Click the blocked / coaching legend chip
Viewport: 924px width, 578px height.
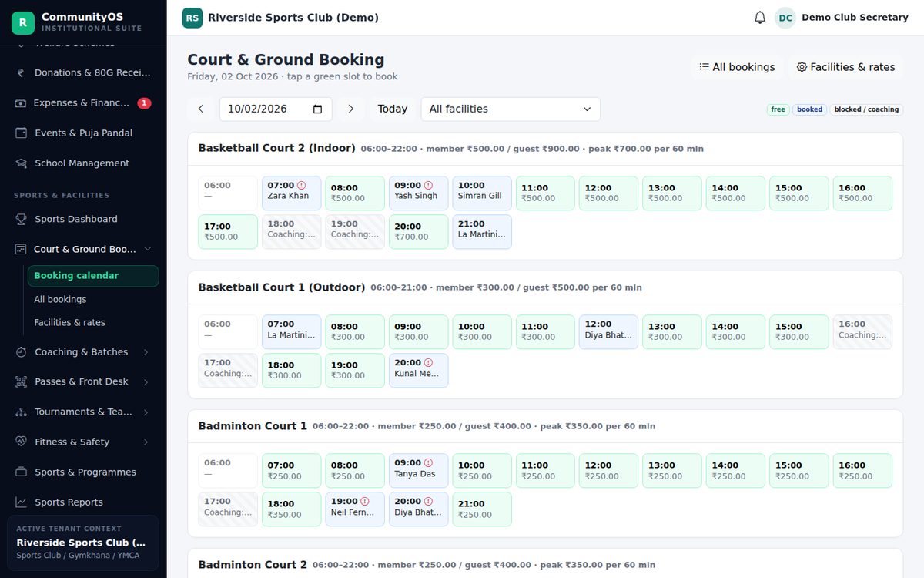[x=866, y=109]
